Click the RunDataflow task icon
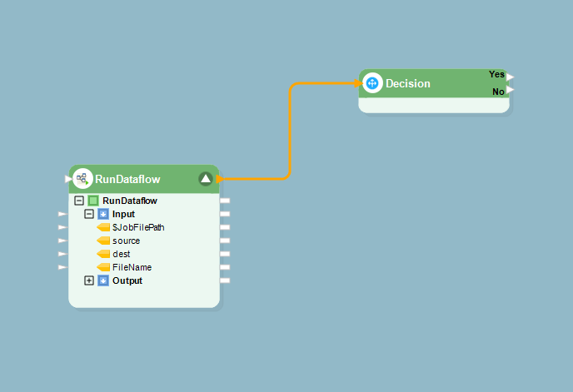The image size is (573, 392). tap(82, 179)
